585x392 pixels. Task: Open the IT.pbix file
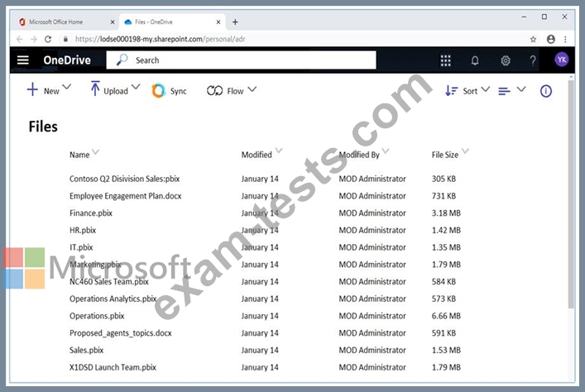[81, 247]
